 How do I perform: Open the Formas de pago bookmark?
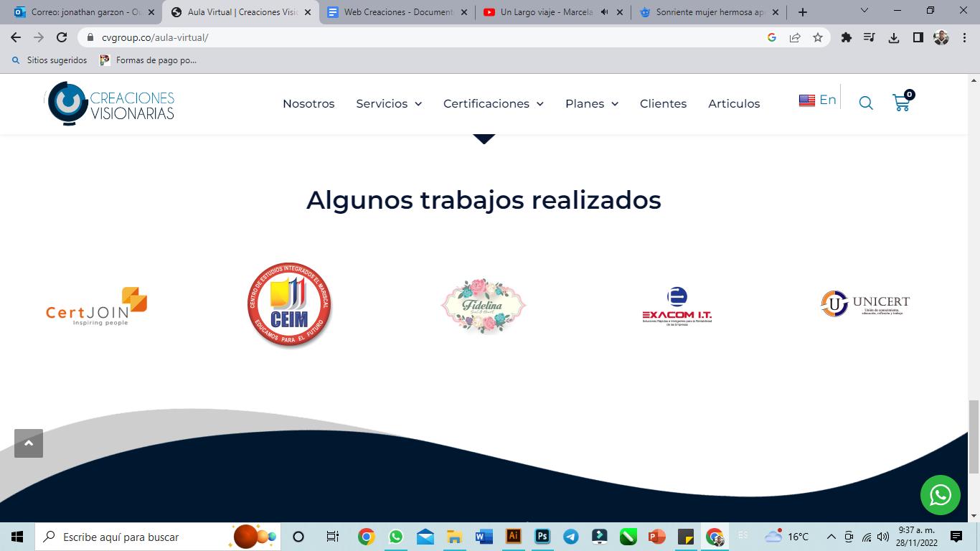148,60
